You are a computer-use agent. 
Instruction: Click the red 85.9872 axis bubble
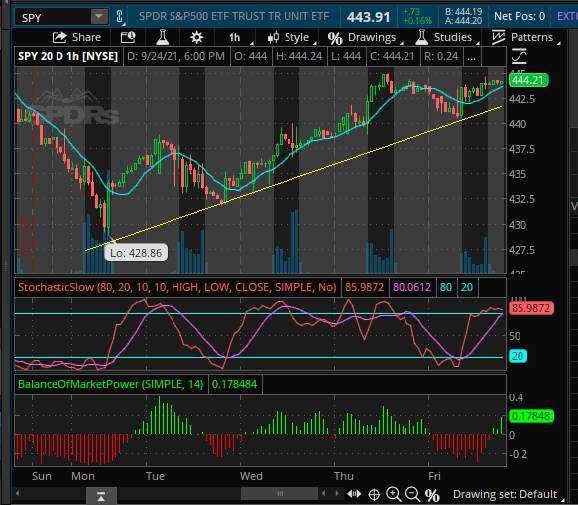(531, 308)
